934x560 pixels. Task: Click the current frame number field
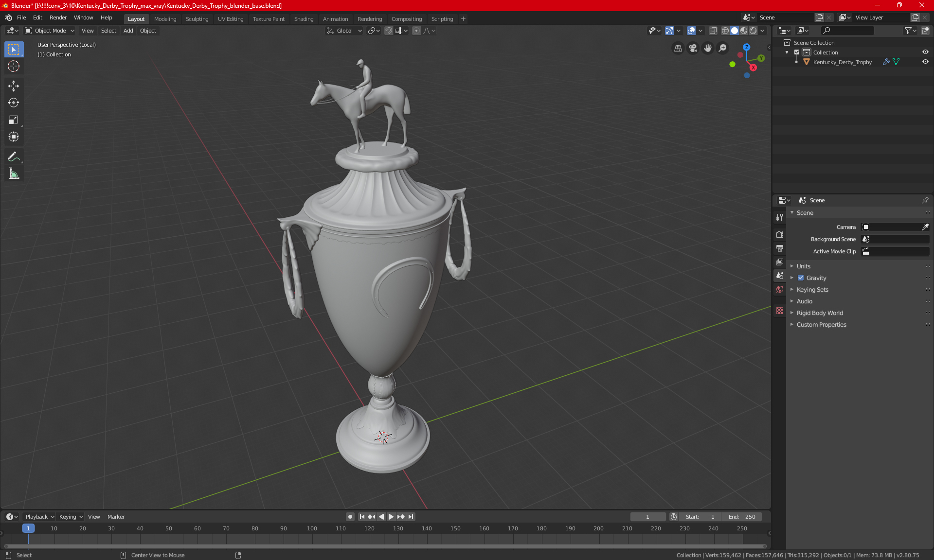click(648, 517)
